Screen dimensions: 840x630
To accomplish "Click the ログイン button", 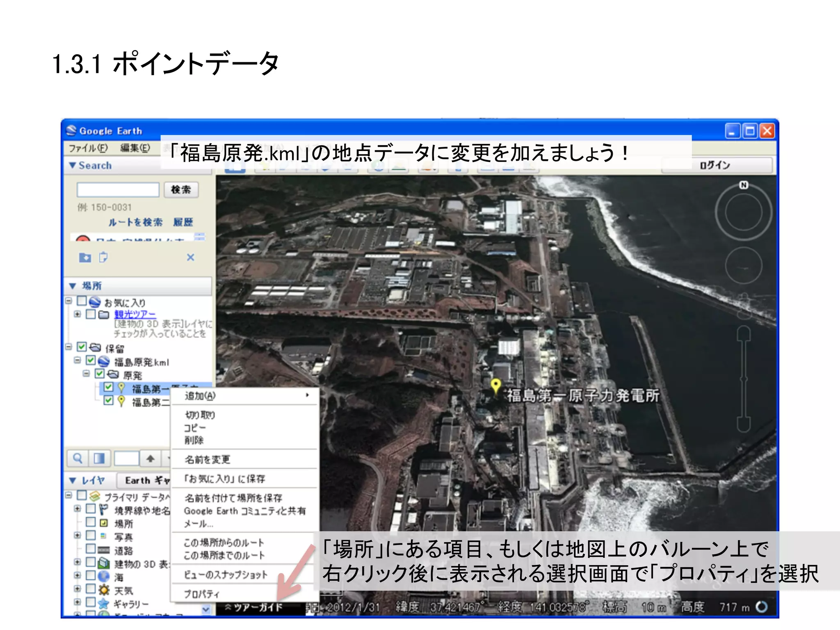I will point(716,165).
